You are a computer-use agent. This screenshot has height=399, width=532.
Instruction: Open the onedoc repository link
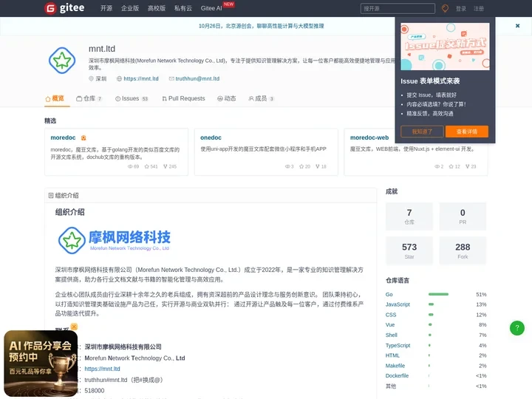pyautogui.click(x=211, y=137)
